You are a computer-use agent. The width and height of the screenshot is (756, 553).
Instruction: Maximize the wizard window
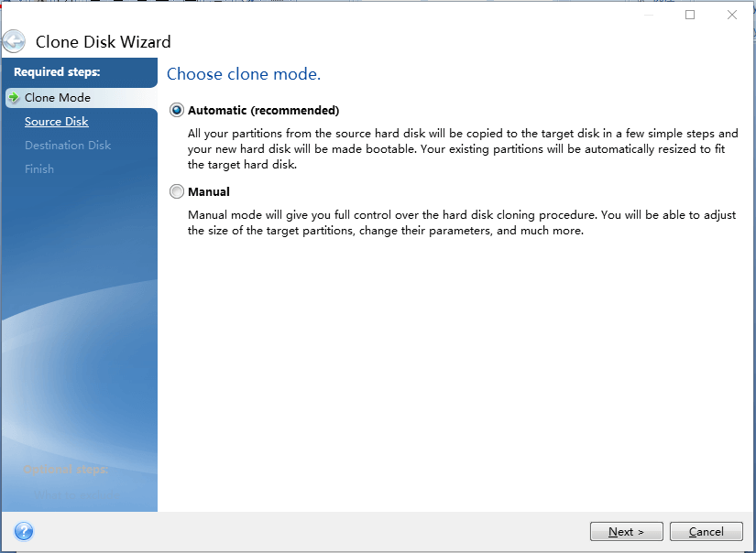coord(690,15)
